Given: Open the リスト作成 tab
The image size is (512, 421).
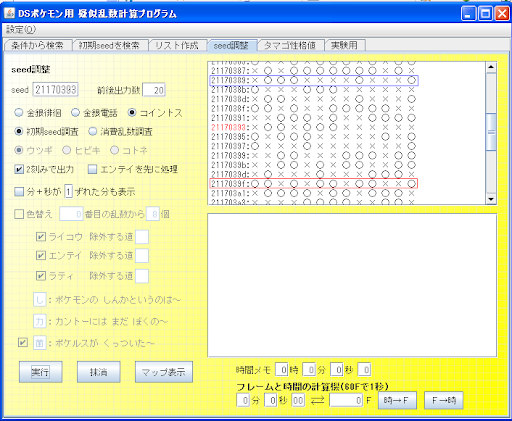Looking at the screenshot, I should click(x=177, y=45).
